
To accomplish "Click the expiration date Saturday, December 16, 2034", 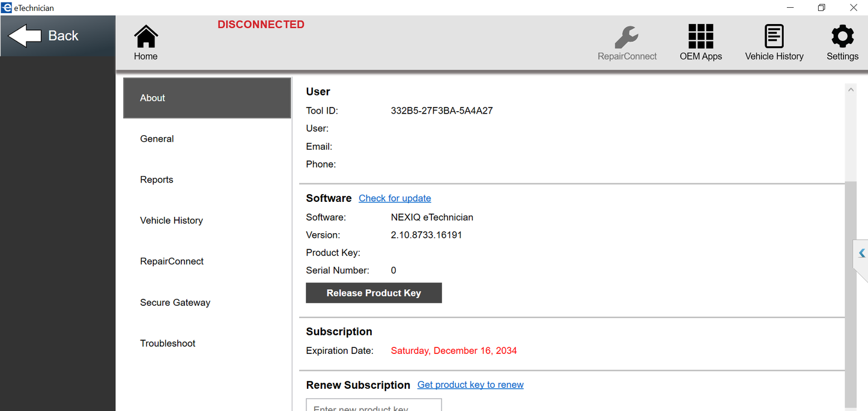I will coord(454,350).
